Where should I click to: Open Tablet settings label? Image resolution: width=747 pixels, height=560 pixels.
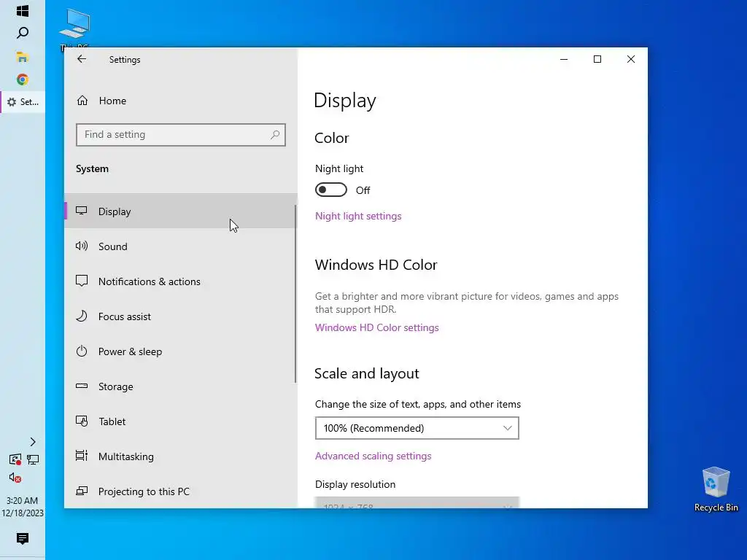click(x=112, y=421)
